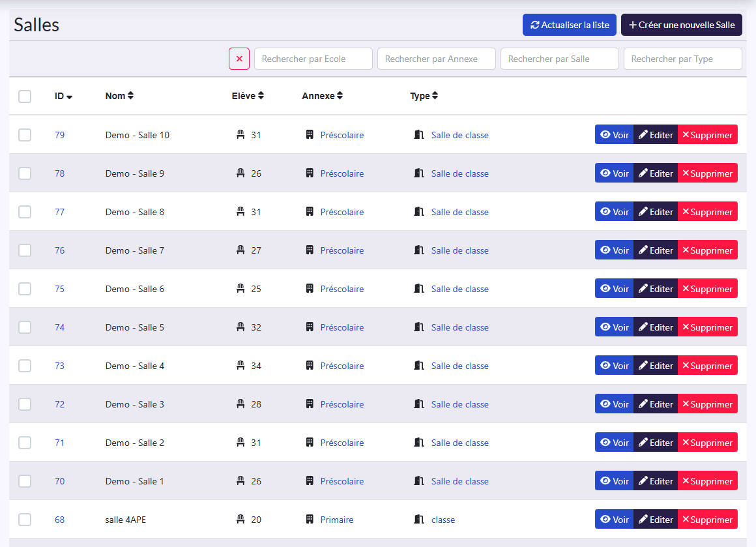Check the box for Demo - Salle 10
756x547 pixels.
(x=25, y=134)
